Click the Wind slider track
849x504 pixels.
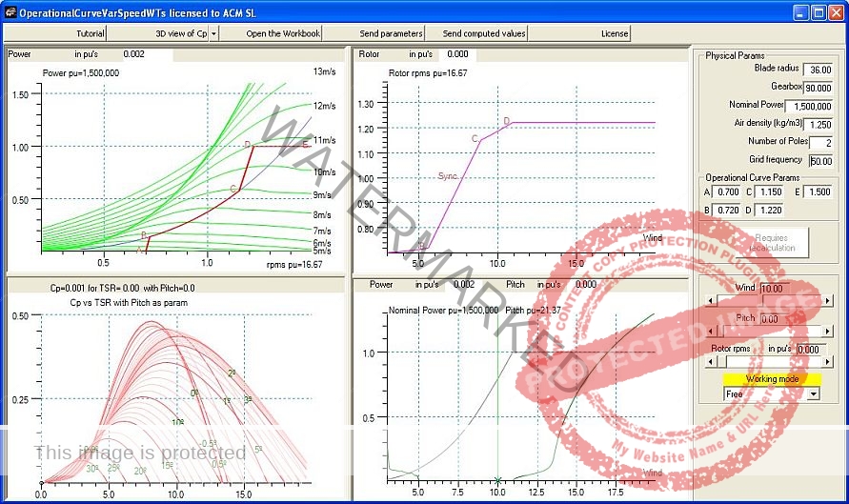coord(769,300)
